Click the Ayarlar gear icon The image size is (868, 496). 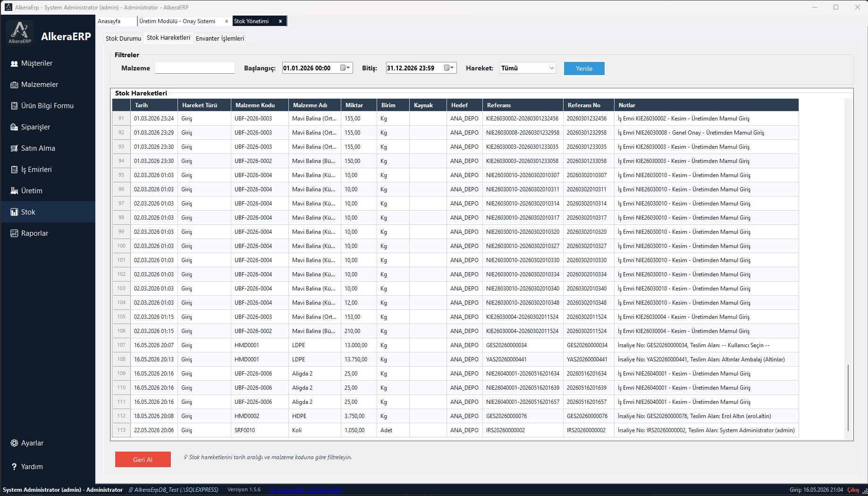pos(14,443)
